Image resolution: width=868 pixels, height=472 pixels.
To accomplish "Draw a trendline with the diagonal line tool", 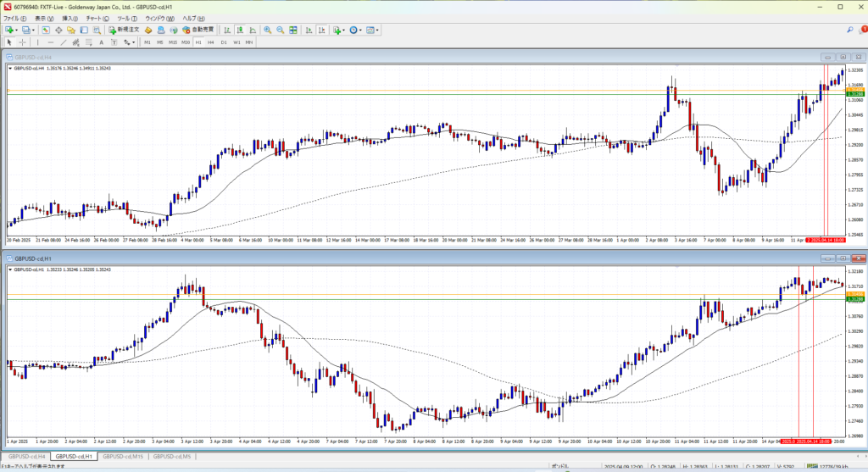I will pyautogui.click(x=64, y=42).
